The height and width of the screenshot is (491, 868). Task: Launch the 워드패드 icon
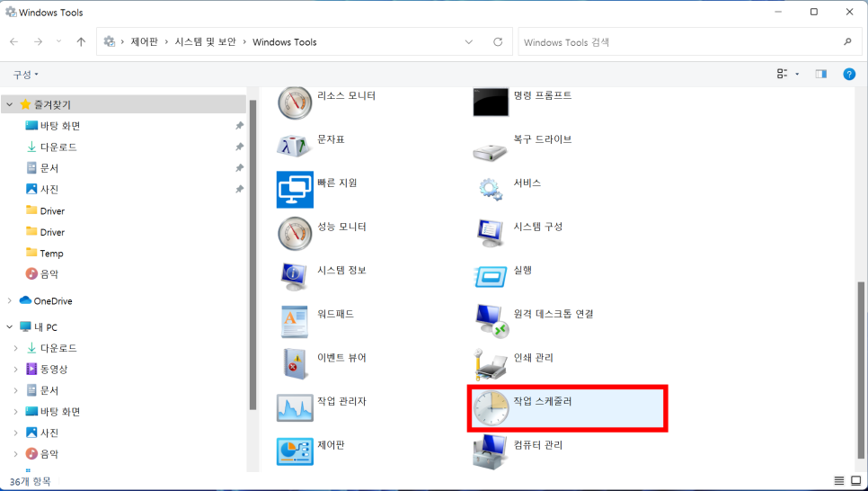click(x=295, y=320)
